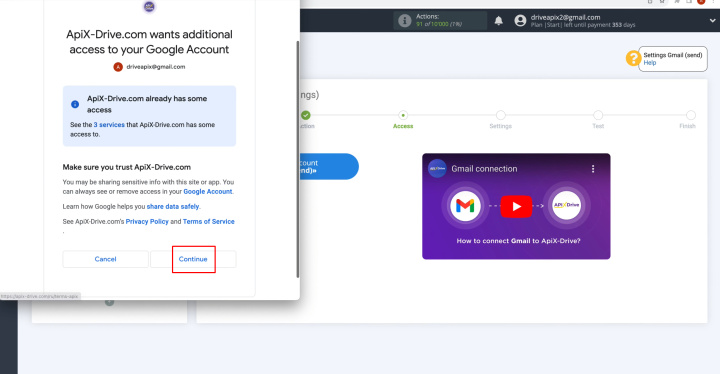The height and width of the screenshot is (374, 720).
Task: Open video options three-dot menu
Action: tap(593, 169)
